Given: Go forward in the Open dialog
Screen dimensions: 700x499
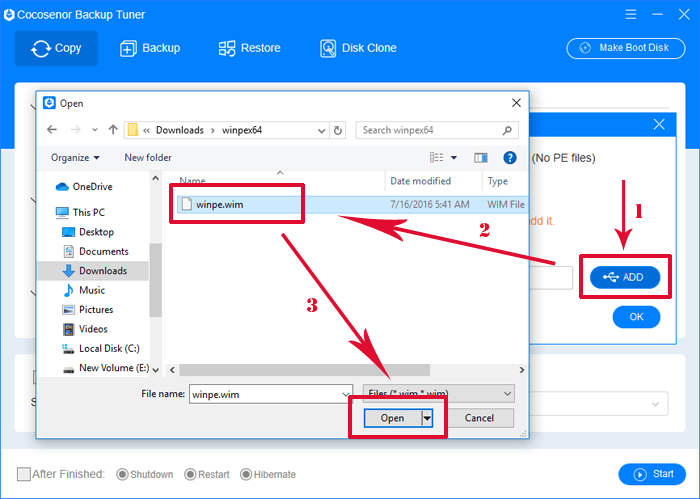Looking at the screenshot, I should (x=76, y=130).
